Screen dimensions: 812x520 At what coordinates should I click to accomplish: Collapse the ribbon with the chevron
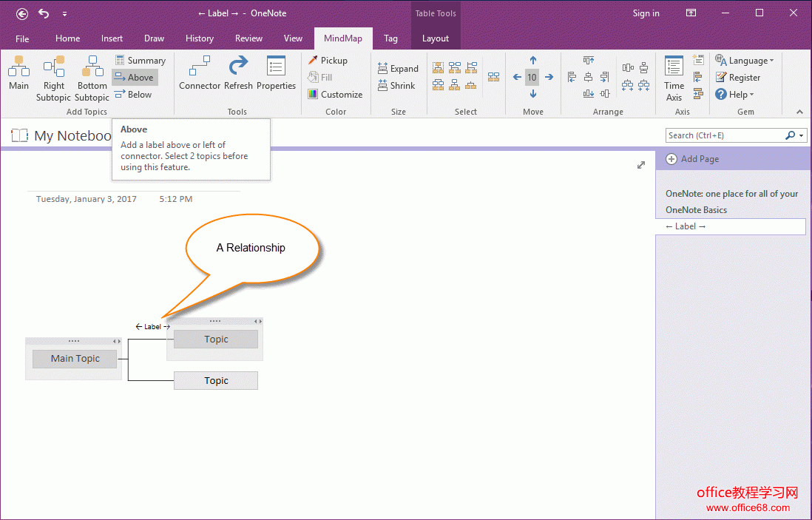799,112
